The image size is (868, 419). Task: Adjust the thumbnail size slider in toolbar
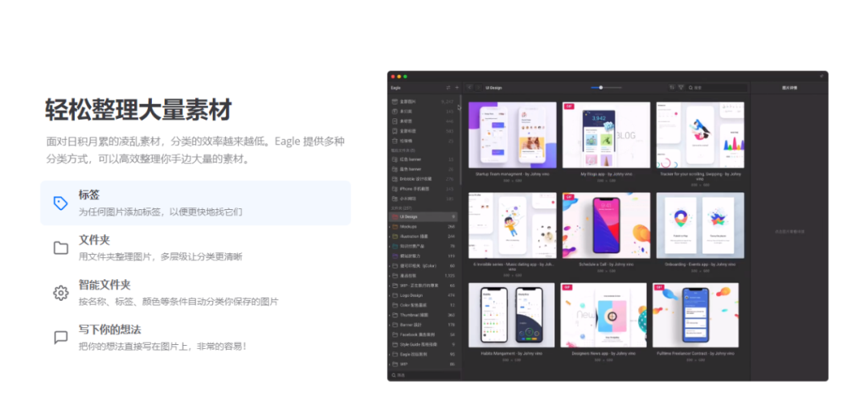(606, 88)
